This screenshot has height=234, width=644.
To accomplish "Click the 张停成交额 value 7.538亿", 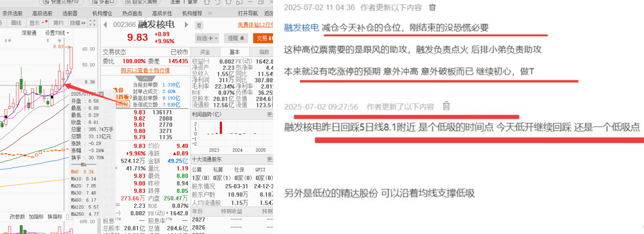I will coord(171,104).
